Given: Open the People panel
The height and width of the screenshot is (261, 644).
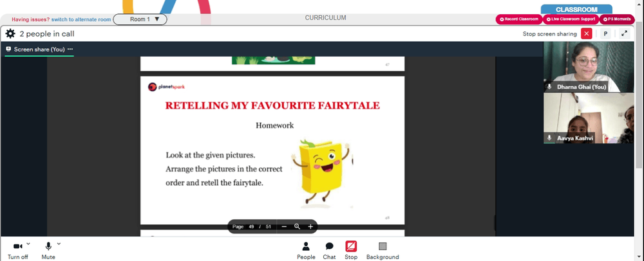Looking at the screenshot, I should pyautogui.click(x=306, y=250).
